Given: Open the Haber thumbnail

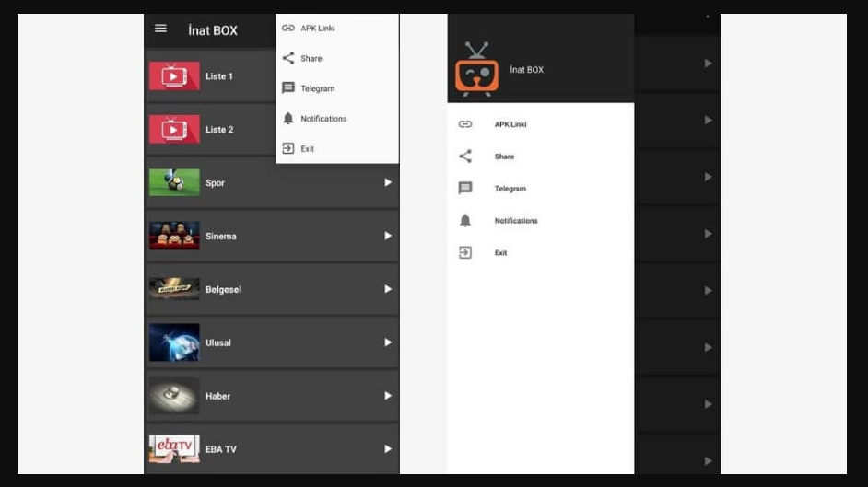Looking at the screenshot, I should point(174,395).
